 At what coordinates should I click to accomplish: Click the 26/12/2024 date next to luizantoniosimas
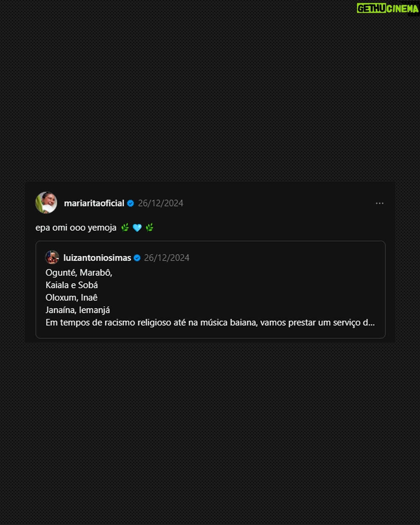167,258
